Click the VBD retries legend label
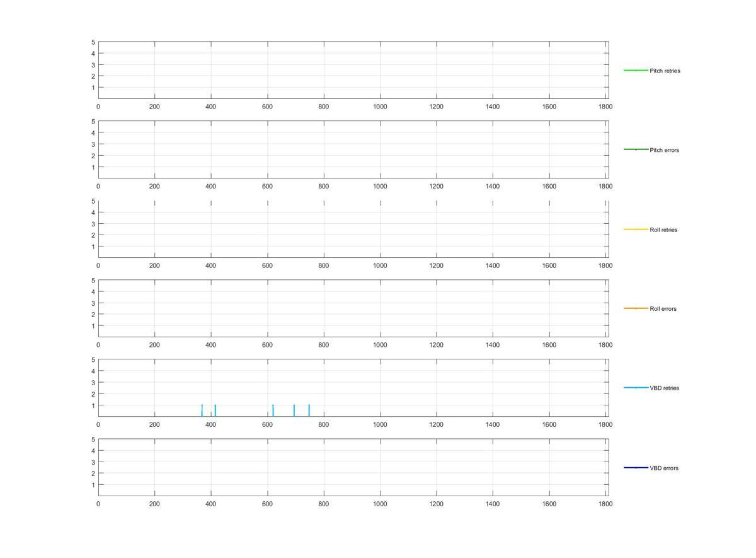 [x=664, y=388]
